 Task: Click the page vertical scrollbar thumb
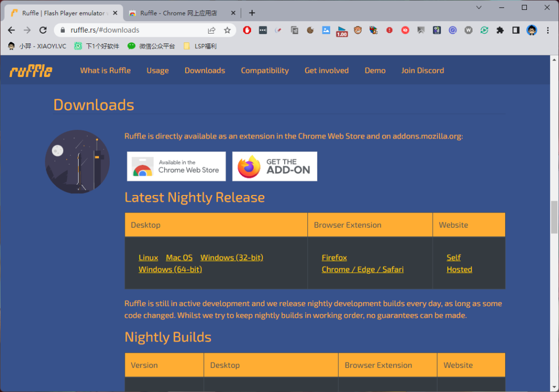(x=554, y=217)
